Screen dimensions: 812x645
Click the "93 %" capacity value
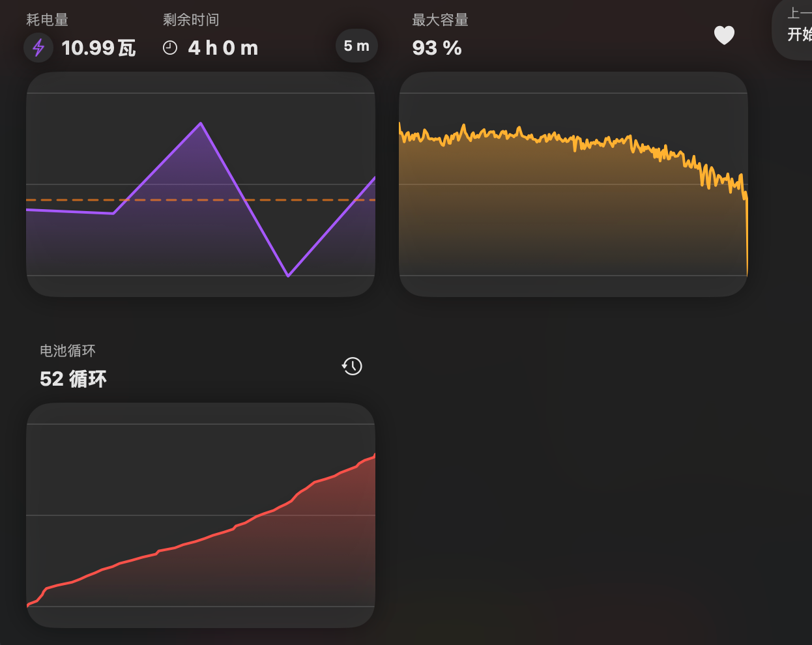[437, 48]
